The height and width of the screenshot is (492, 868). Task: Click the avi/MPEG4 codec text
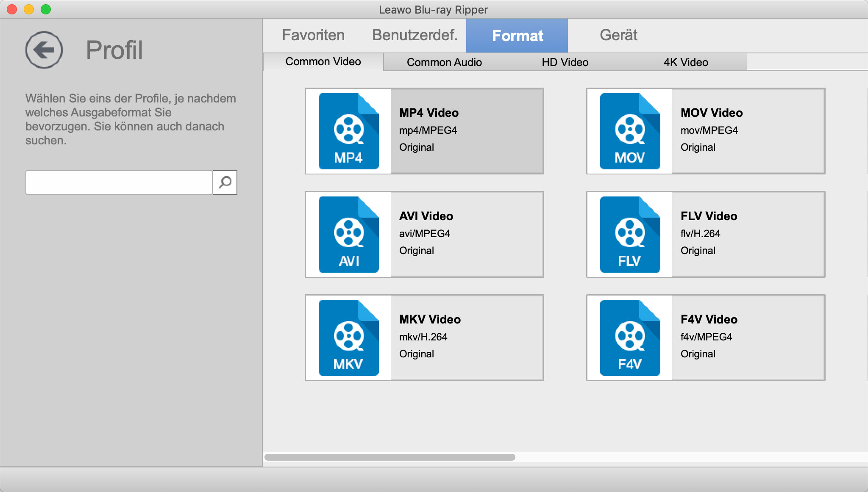(x=425, y=234)
